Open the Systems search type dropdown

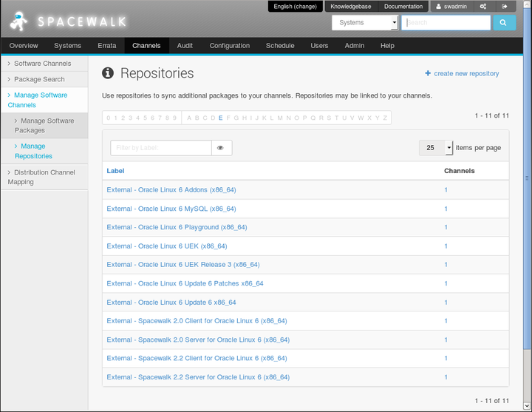[365, 23]
